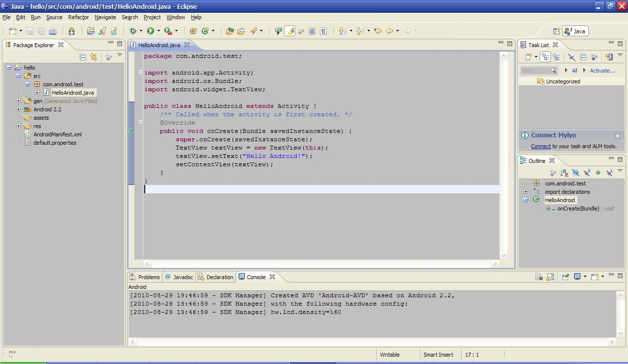This screenshot has height=364, width=628.
Task: Click Last Edit Location icon
Action: 378,31
